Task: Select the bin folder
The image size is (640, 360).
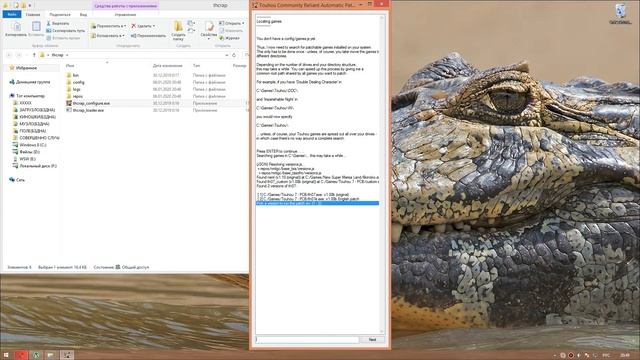Action: pos(76,75)
